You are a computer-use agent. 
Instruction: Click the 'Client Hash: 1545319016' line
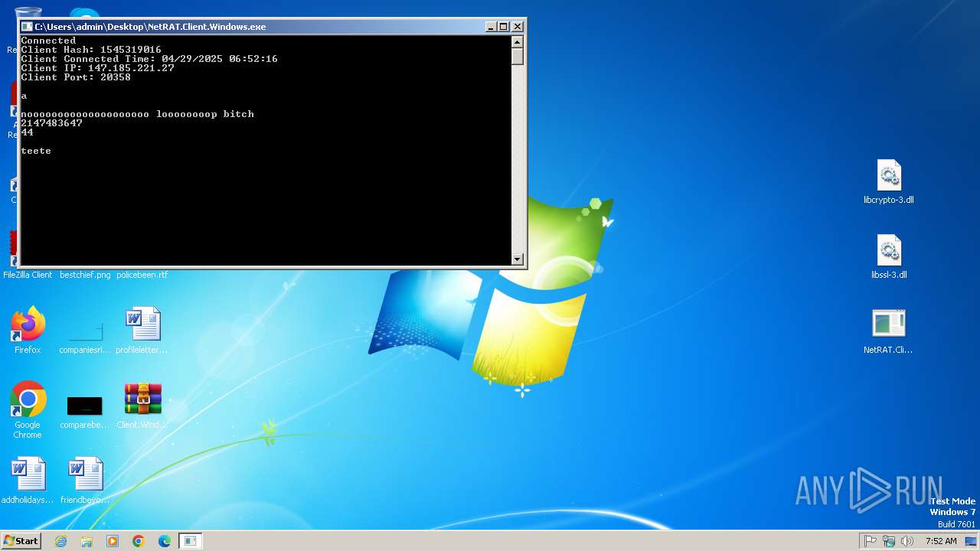coord(91,50)
